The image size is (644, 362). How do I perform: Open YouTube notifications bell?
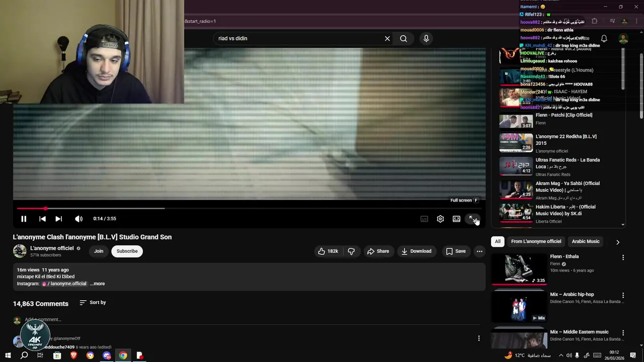click(x=604, y=38)
